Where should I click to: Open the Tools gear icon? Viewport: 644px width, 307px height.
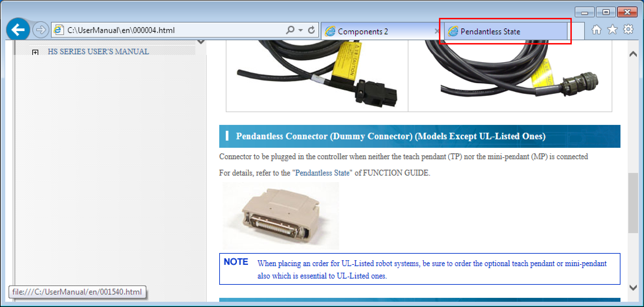point(628,30)
